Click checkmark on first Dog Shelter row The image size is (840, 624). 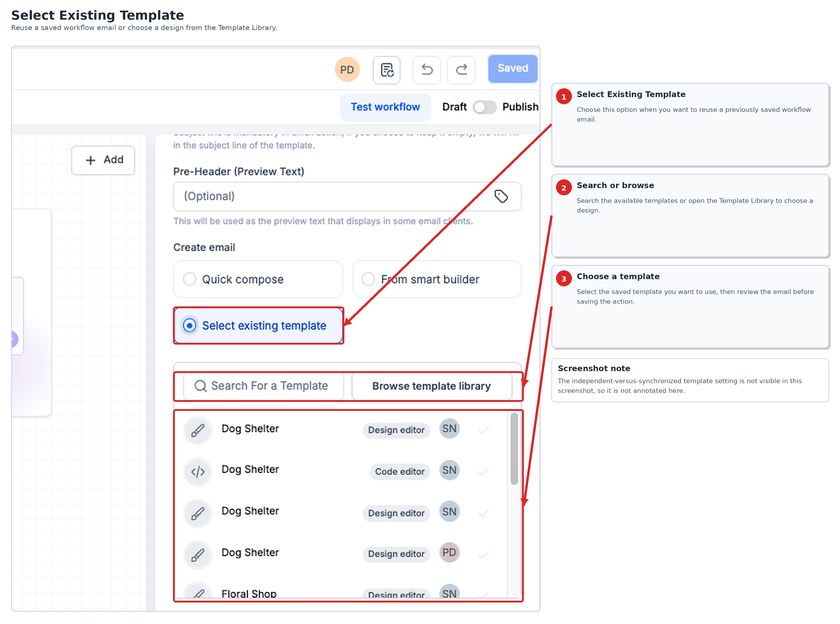click(x=484, y=430)
